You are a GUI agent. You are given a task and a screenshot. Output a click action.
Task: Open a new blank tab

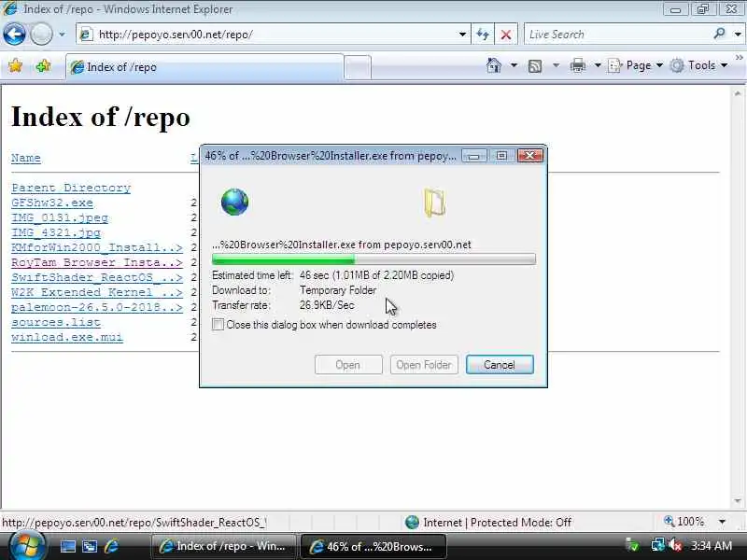tap(358, 67)
